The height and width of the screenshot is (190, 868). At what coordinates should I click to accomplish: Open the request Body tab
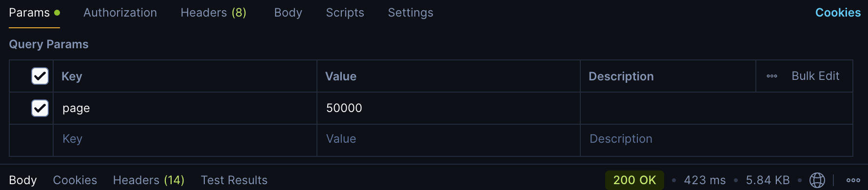[x=288, y=13]
